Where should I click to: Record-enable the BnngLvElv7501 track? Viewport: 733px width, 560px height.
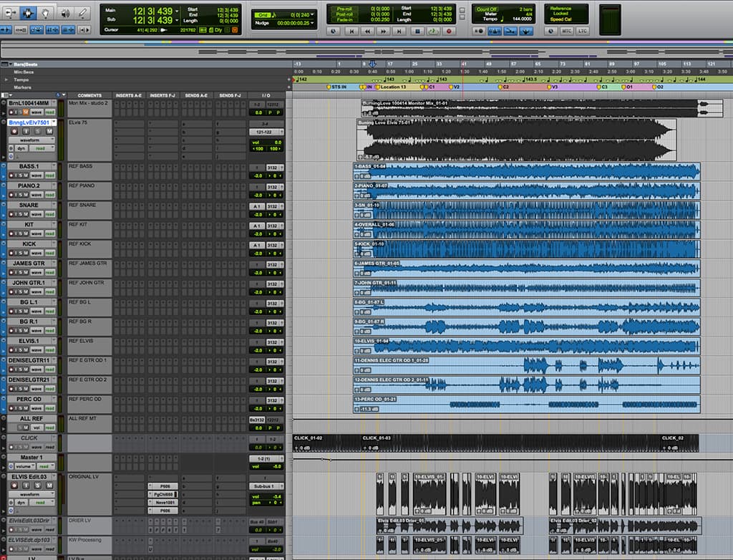coord(14,132)
